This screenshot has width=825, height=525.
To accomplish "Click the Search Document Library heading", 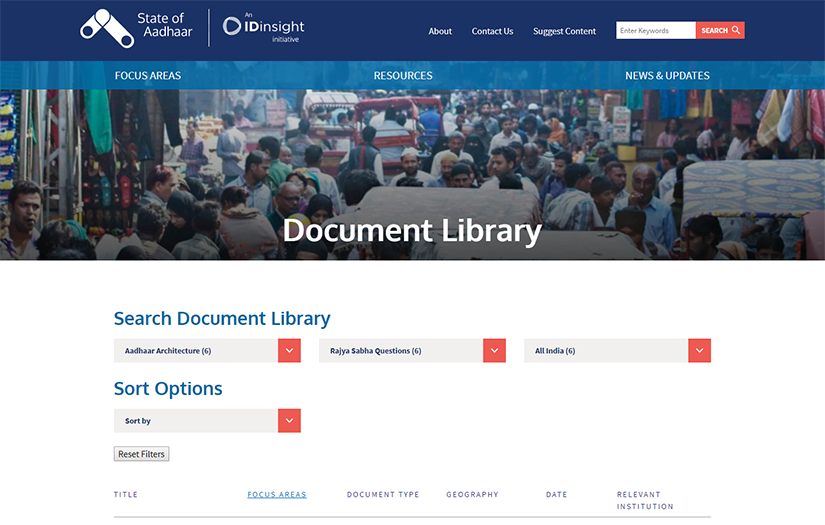I will coord(222,318).
